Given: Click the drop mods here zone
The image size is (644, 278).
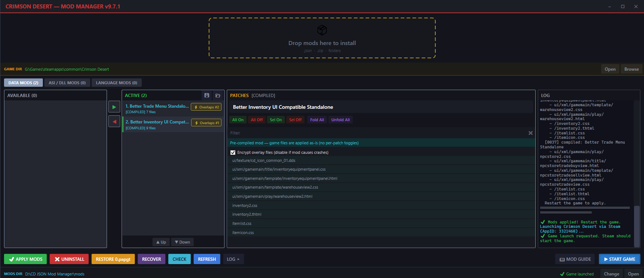Looking at the screenshot, I should pos(322,38).
